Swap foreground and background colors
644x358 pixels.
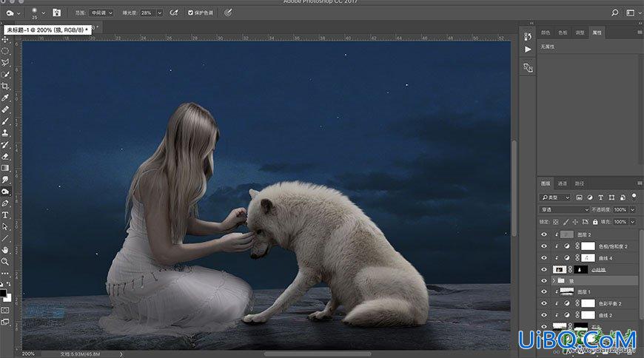[x=9, y=284]
